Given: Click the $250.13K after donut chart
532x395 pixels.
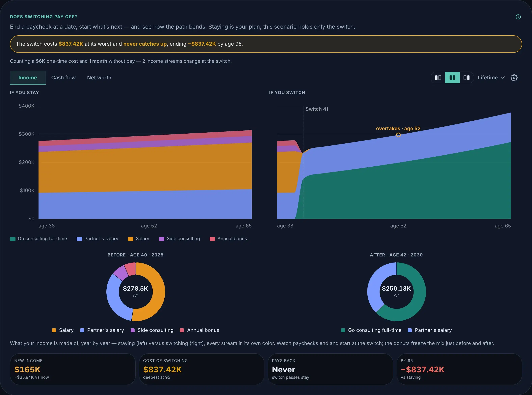Looking at the screenshot, I should (x=396, y=292).
